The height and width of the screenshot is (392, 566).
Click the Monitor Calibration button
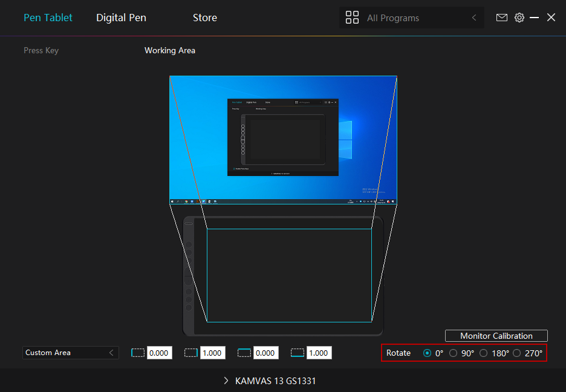pos(496,336)
